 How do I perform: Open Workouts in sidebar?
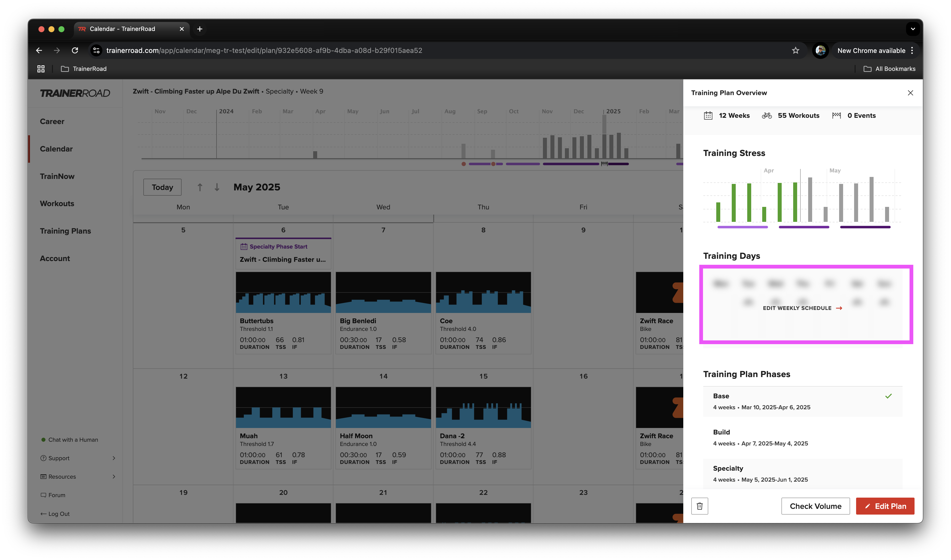tap(57, 203)
